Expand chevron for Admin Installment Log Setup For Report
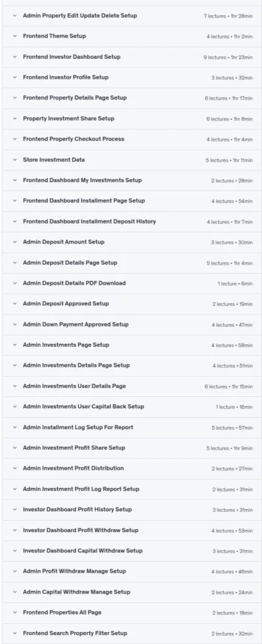 click(x=15, y=427)
